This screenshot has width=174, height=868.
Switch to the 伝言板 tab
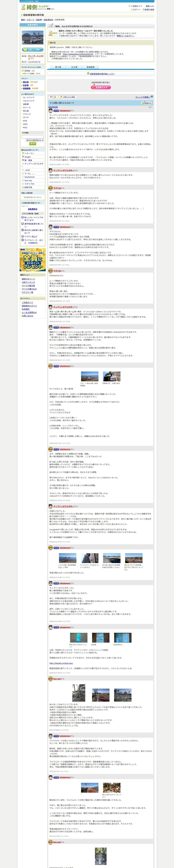[x=74, y=67]
